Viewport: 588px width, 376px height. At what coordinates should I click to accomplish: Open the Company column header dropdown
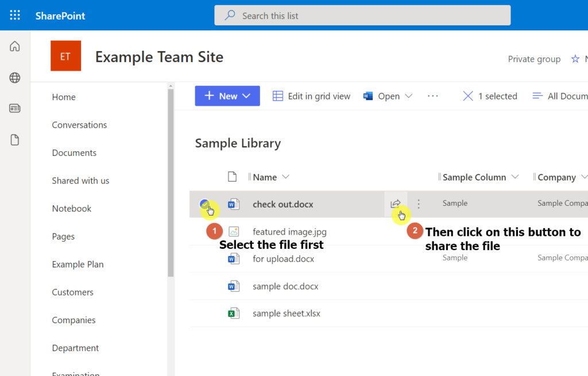click(x=583, y=177)
